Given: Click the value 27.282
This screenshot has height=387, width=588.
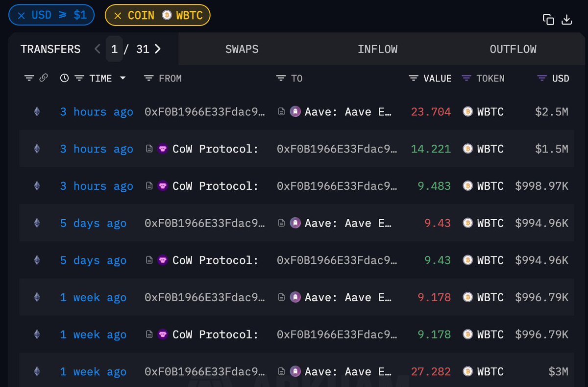Looking at the screenshot, I should pyautogui.click(x=431, y=372).
